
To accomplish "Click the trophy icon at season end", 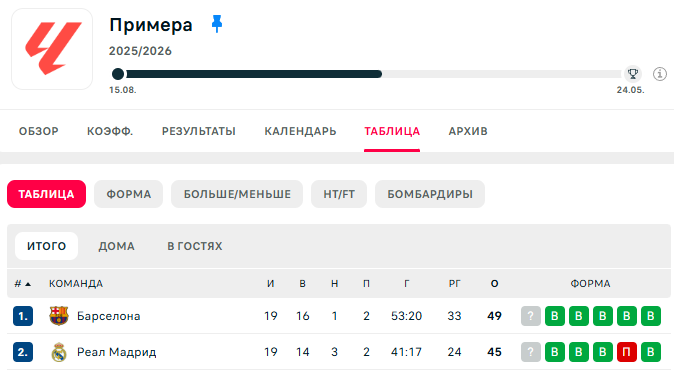I will click(633, 74).
